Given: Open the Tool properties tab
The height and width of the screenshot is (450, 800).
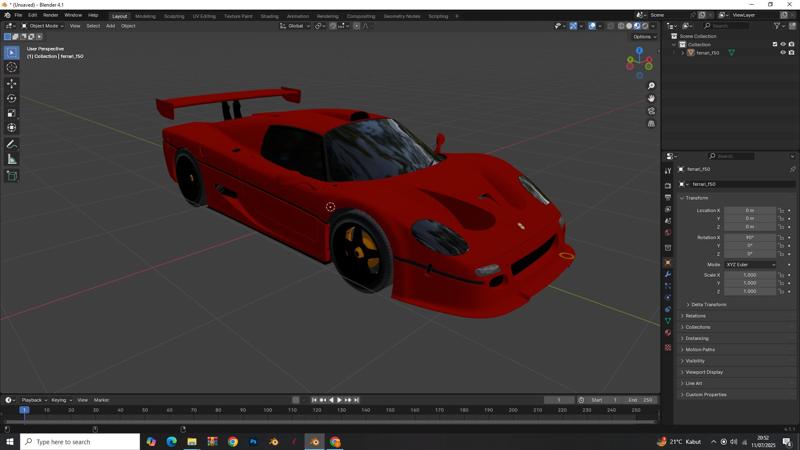Looking at the screenshot, I should (x=668, y=171).
